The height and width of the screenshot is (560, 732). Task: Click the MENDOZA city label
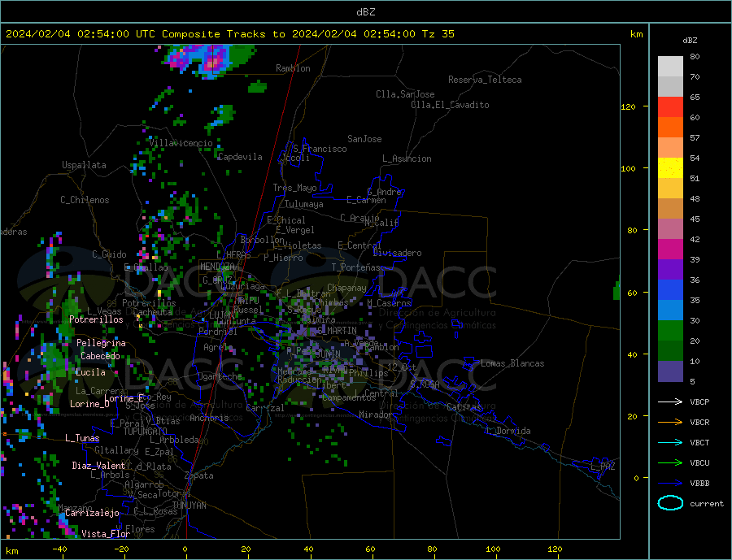coord(218,267)
